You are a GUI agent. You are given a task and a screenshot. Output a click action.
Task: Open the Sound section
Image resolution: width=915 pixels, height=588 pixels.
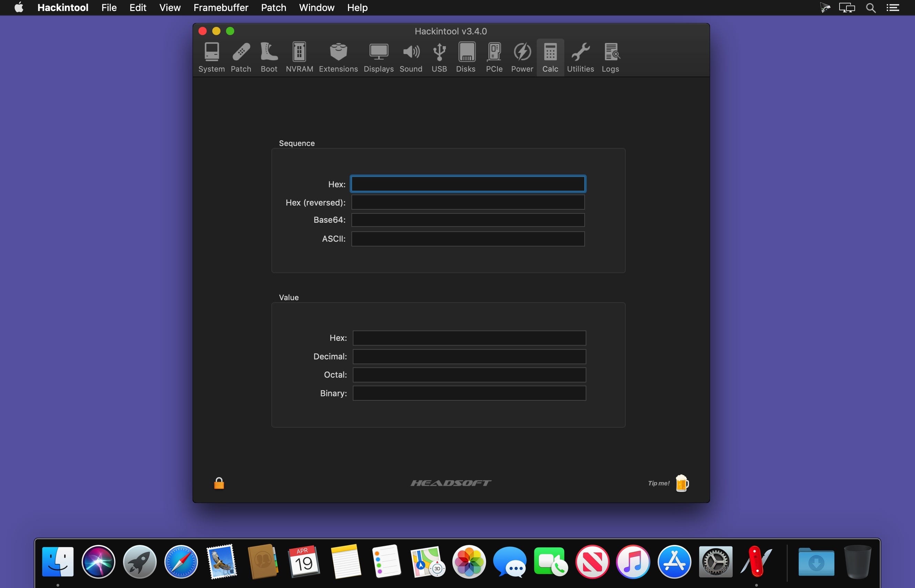411,57
